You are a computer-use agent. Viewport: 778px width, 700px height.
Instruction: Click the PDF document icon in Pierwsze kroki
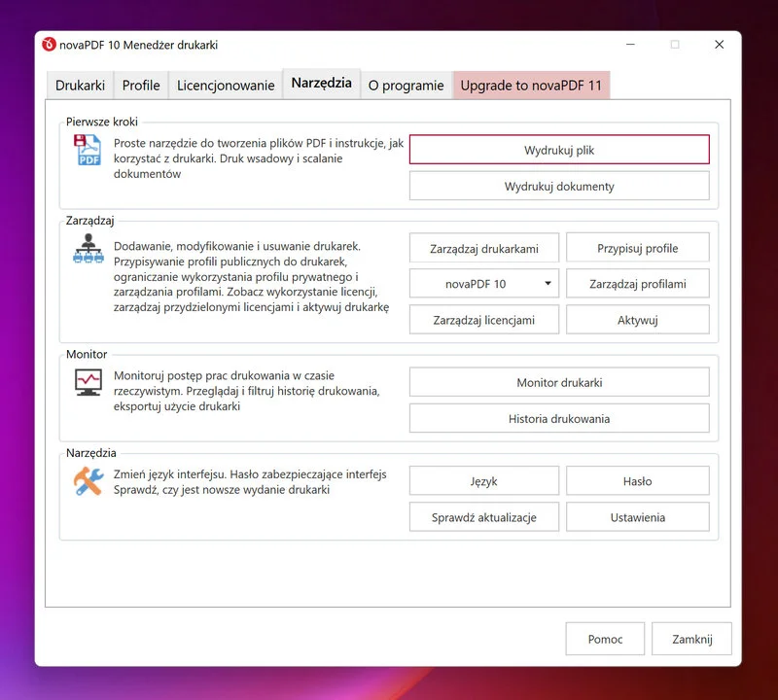click(88, 151)
